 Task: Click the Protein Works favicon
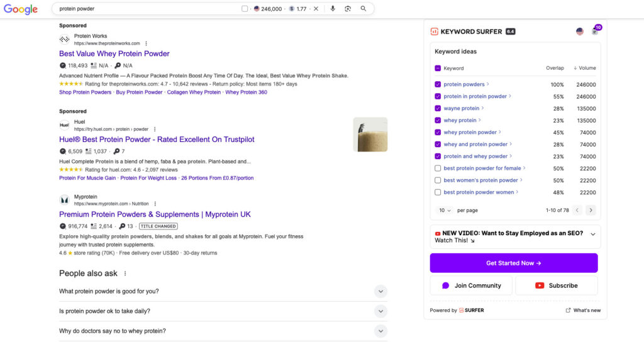click(x=65, y=40)
